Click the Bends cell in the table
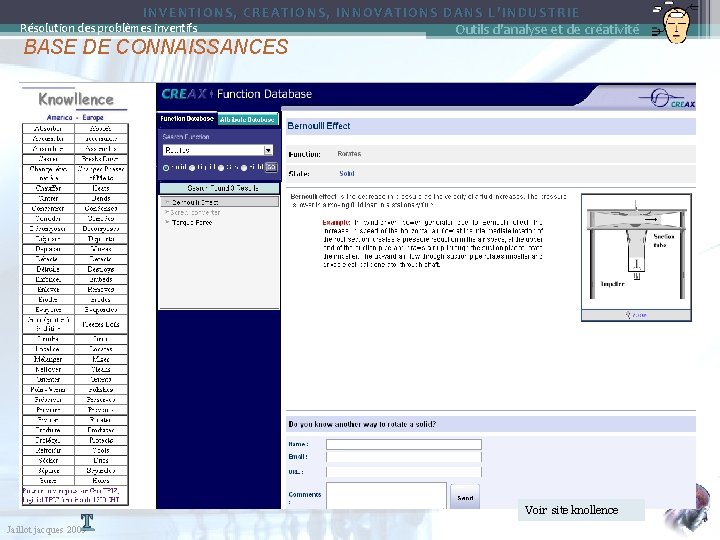Screen dimensions: 720x540 pos(101,198)
